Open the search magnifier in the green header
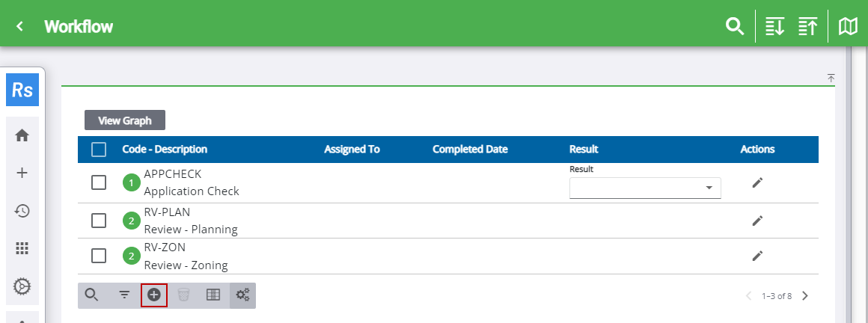The height and width of the screenshot is (323, 868). 735,27
